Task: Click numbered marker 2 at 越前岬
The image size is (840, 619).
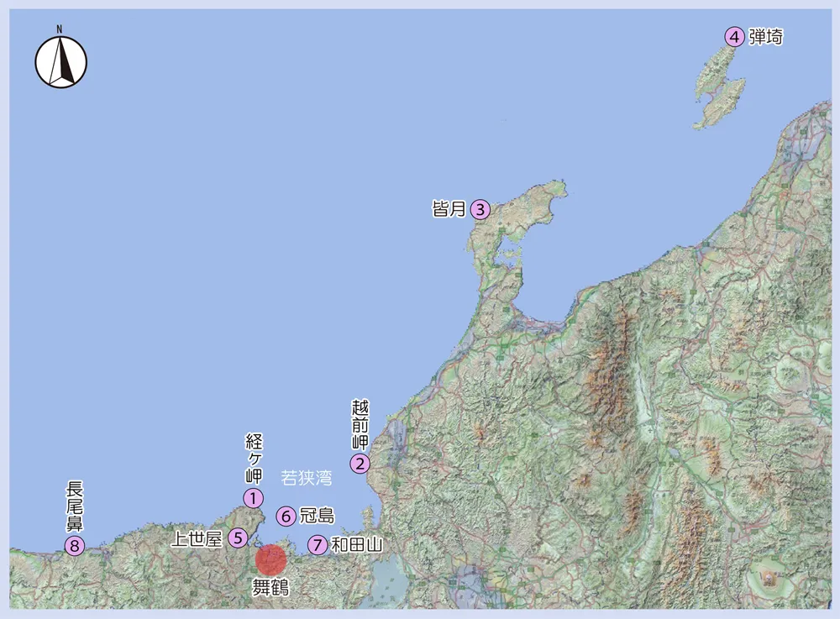Action: click(360, 464)
